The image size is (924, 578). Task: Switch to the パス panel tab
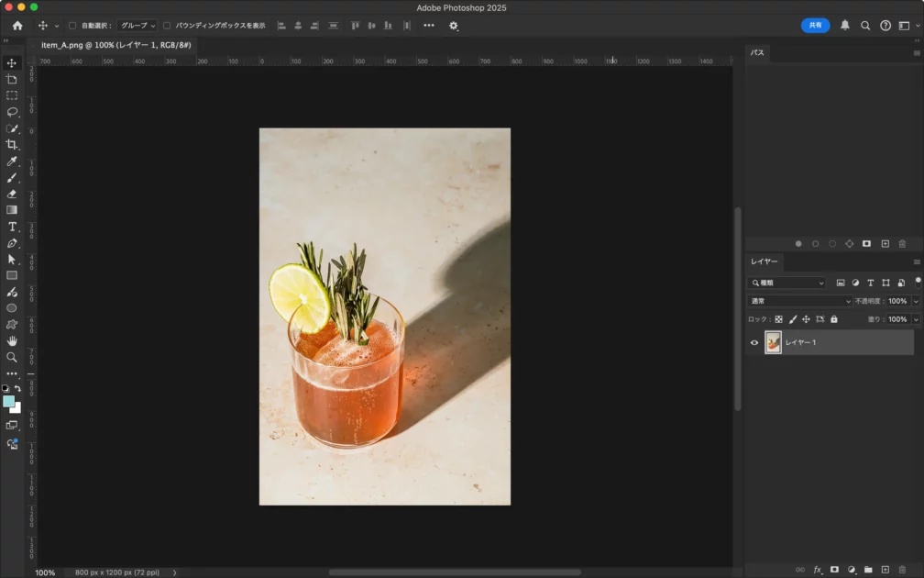[x=757, y=53]
